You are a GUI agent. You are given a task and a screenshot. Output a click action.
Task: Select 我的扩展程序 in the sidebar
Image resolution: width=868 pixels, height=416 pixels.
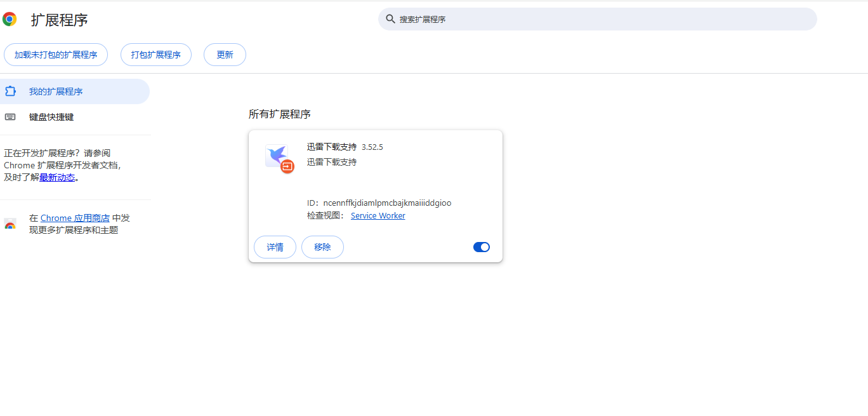coord(56,91)
